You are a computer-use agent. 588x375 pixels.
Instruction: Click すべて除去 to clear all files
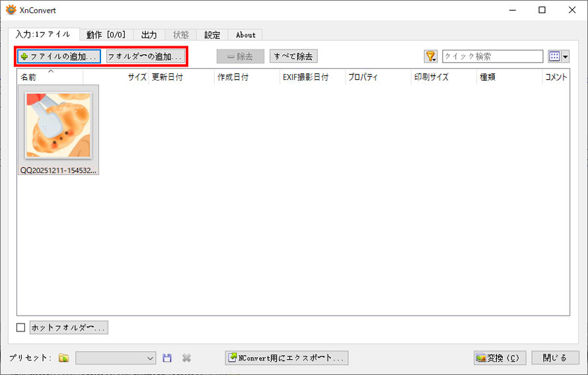(x=293, y=56)
